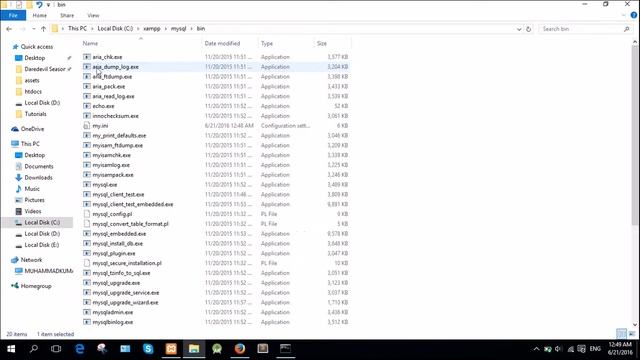Open Task View on the taskbar

[56, 349]
